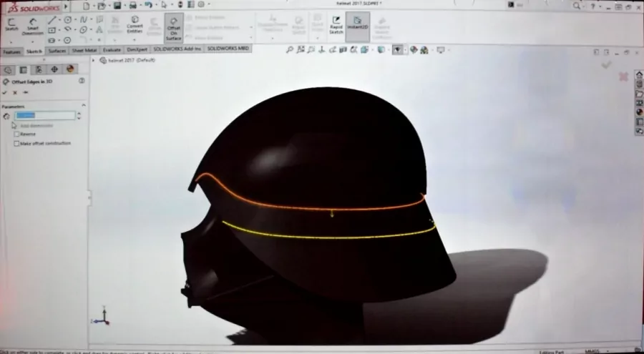This screenshot has height=354, width=644.
Task: Select the sketch Text tool
Action: [99, 29]
